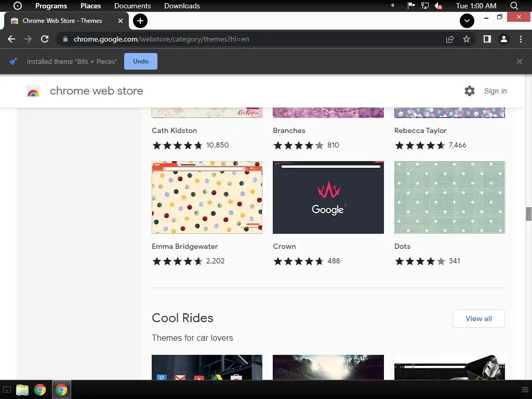Open the top panel search icon
This screenshot has width=532, height=399.
(514, 6)
